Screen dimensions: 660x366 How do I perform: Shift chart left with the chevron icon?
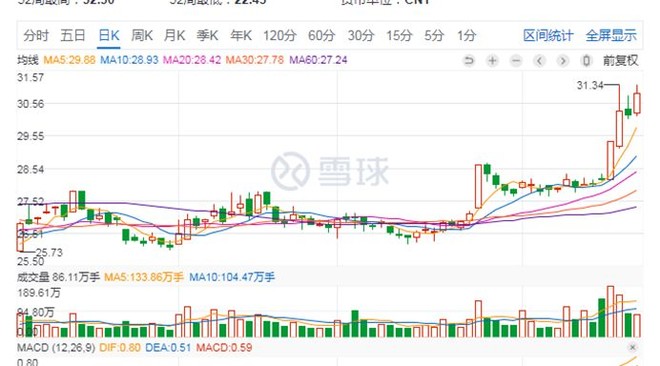click(x=539, y=61)
